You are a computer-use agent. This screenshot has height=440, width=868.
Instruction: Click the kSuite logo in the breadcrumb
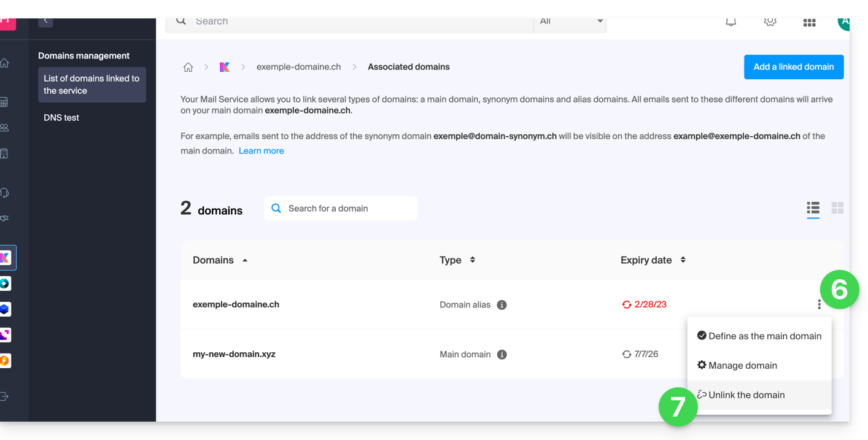click(225, 68)
